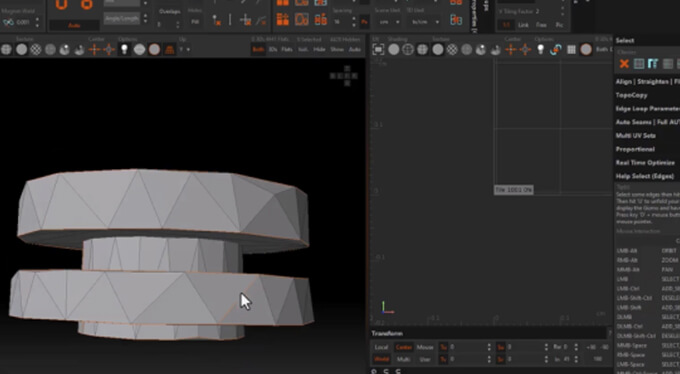The height and width of the screenshot is (374, 680).
Task: Click first orange center crosshair in 3D viewport
Action: [x=94, y=49]
